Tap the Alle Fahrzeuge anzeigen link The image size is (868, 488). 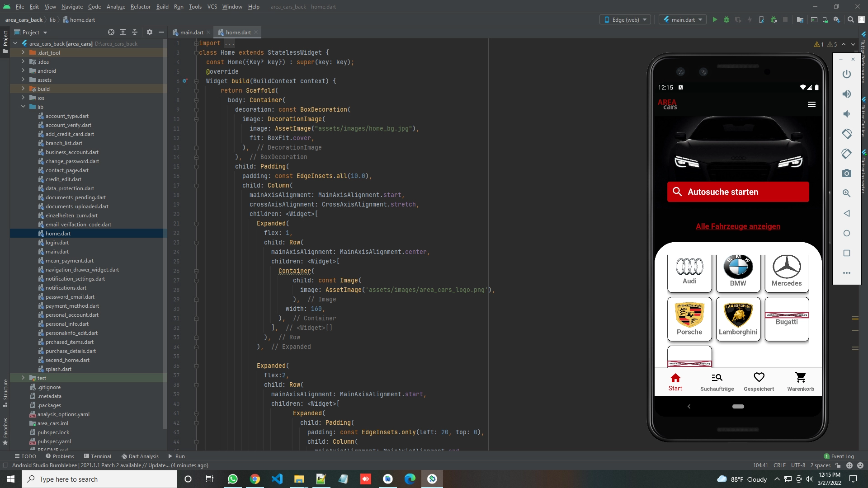(738, 226)
